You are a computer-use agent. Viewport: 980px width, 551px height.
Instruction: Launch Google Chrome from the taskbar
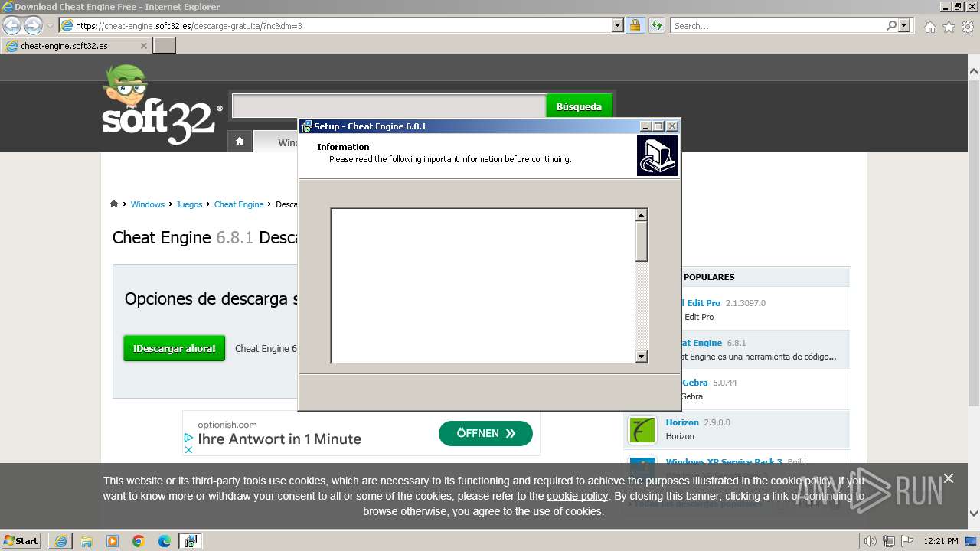[x=139, y=541]
